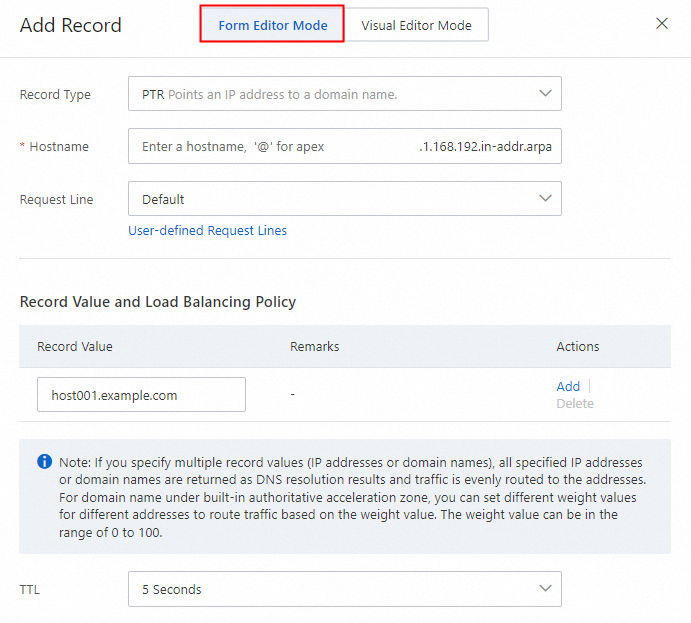Viewport: 691px width, 623px height.
Task: Click Delete in the Actions column
Action: pyautogui.click(x=575, y=404)
